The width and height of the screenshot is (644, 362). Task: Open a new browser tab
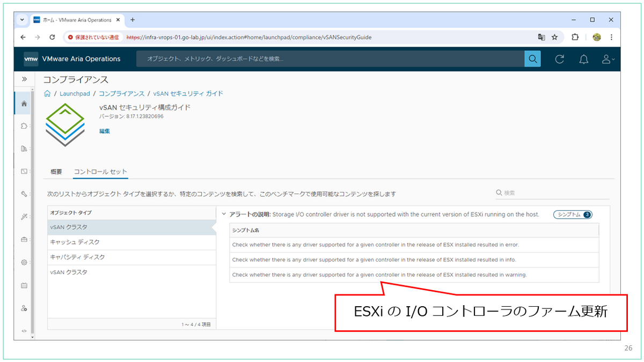click(133, 20)
